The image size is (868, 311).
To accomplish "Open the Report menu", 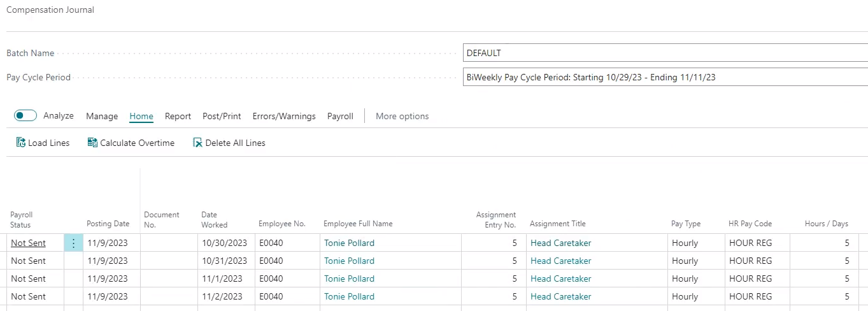I will click(x=178, y=116).
